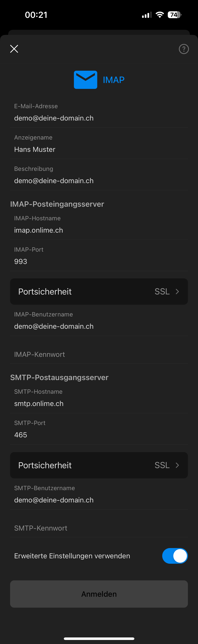Viewport: 198px width, 644px height.
Task: Edit the Anzeigename Hans Muster field
Action: 99,144
